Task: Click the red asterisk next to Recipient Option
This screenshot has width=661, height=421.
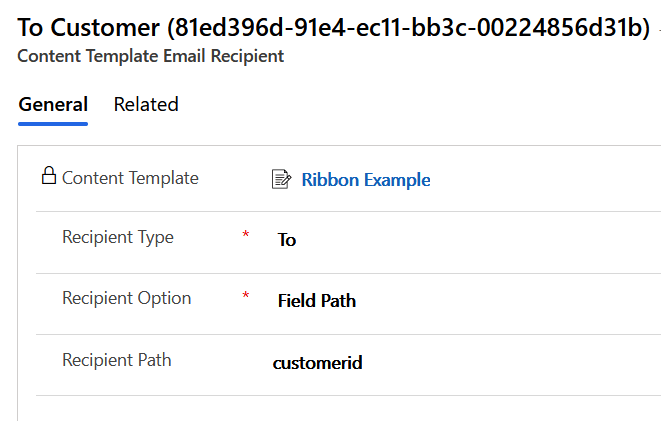Action: click(246, 297)
